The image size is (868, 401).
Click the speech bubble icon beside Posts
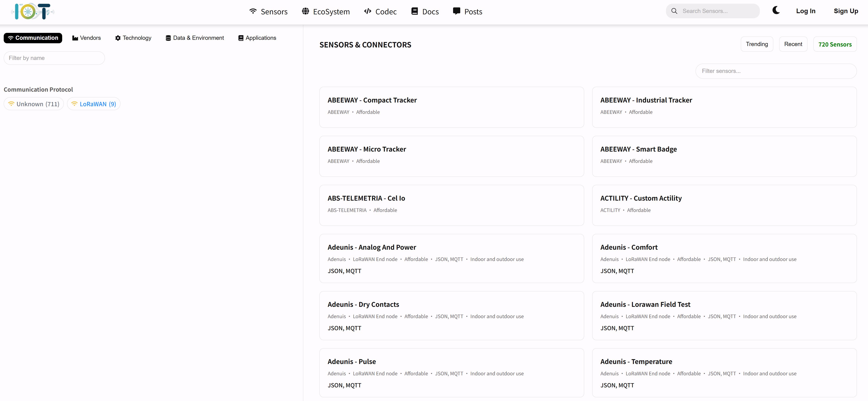456,11
